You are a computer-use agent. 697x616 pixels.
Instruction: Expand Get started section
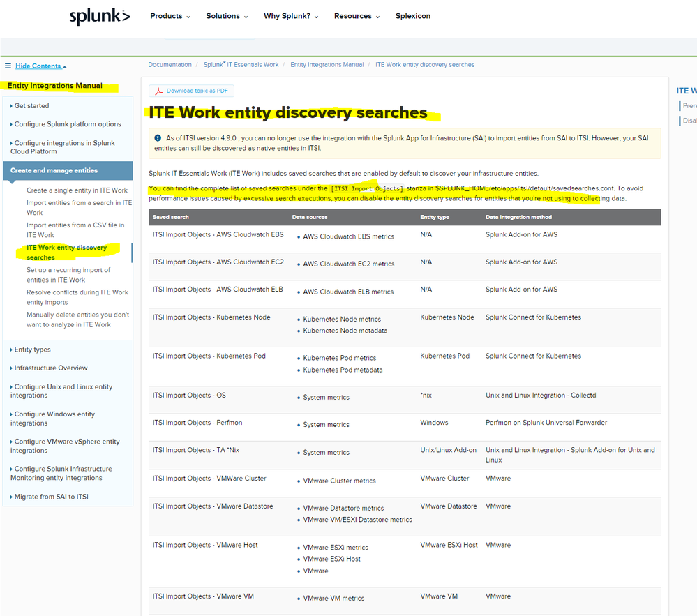coord(30,106)
